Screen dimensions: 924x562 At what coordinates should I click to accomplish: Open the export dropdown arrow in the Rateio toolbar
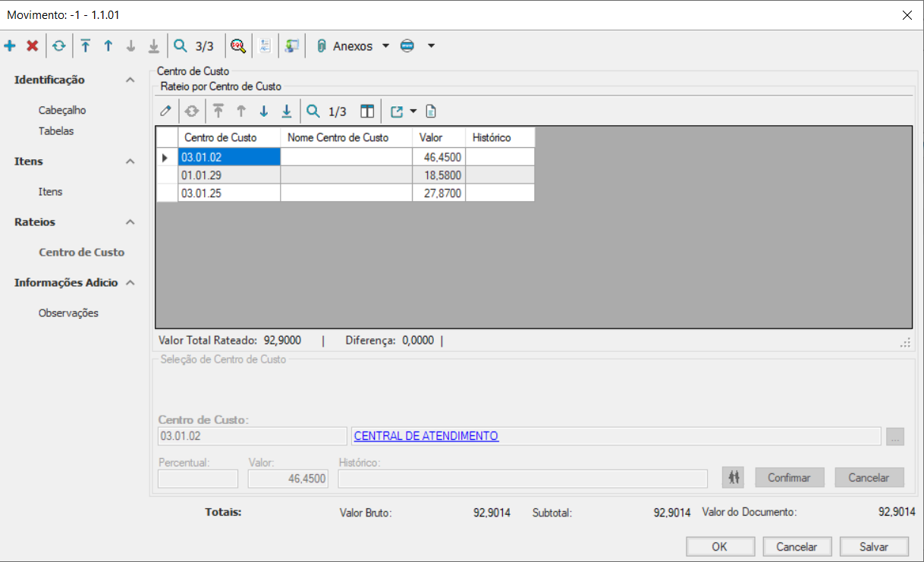pos(413,111)
